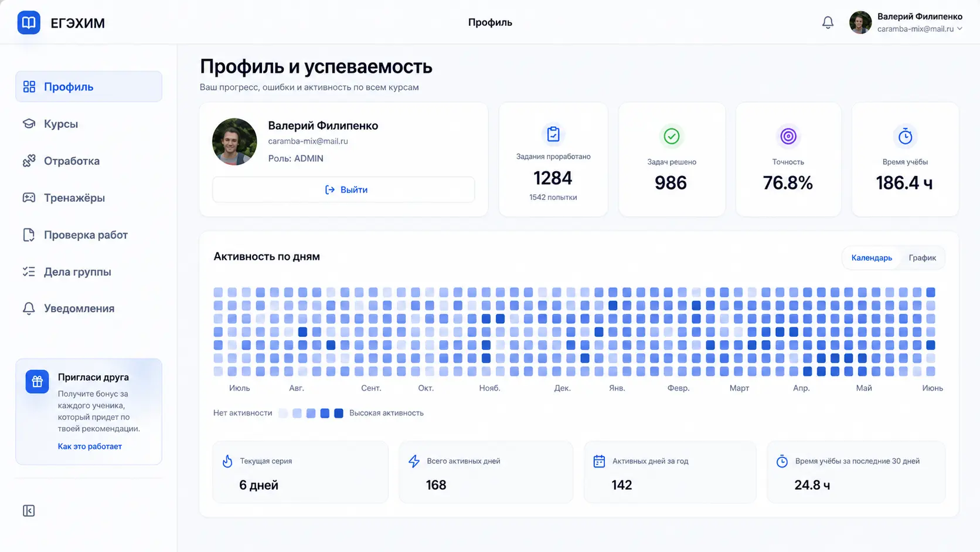Click the Активность по дням heading
Screen dimensions: 980x552
[x=267, y=257]
